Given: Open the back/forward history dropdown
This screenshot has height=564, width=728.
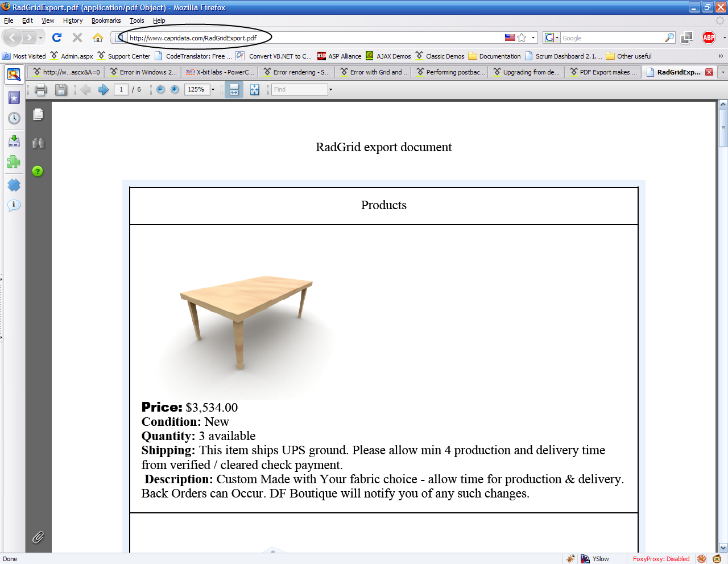Looking at the screenshot, I should [40, 38].
